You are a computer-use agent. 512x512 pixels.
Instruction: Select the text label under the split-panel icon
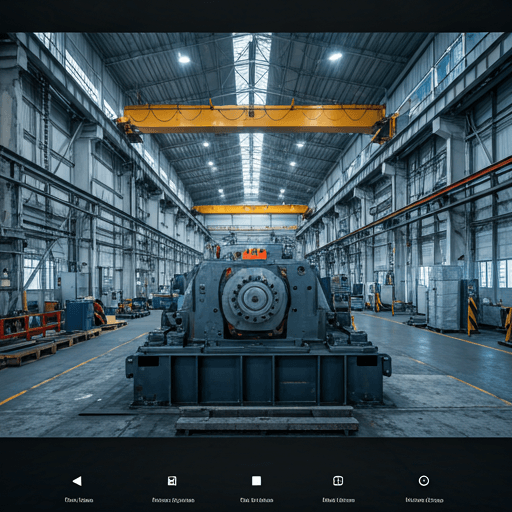(x=338, y=500)
